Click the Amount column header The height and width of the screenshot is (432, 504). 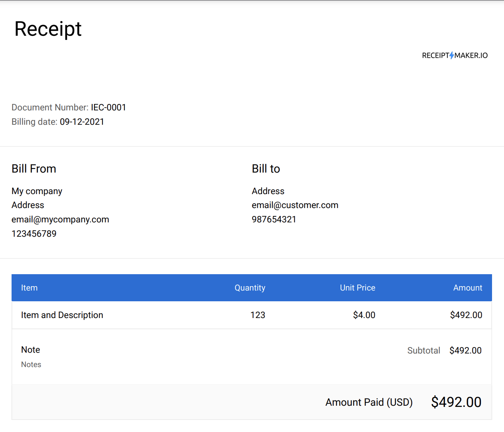468,288
